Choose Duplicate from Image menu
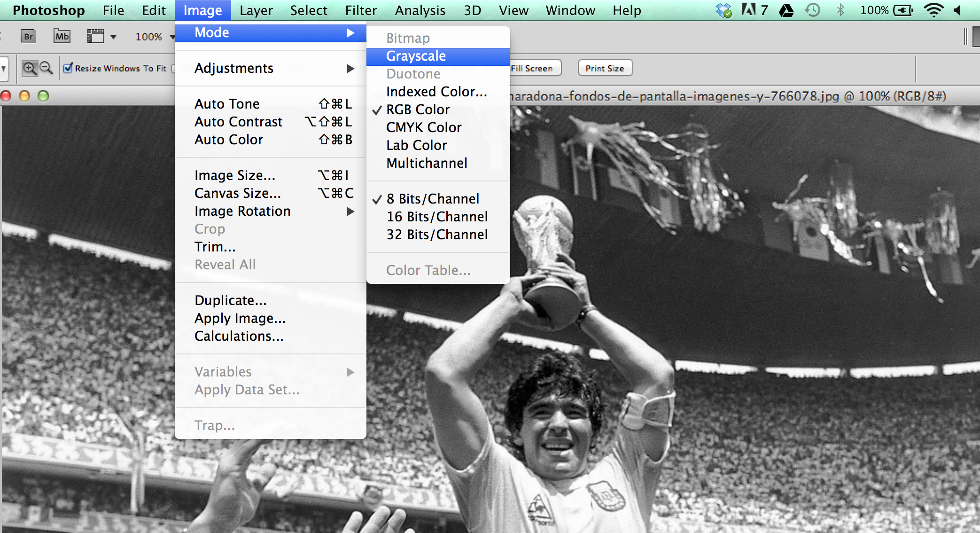Viewport: 980px width, 533px height. 271,300
